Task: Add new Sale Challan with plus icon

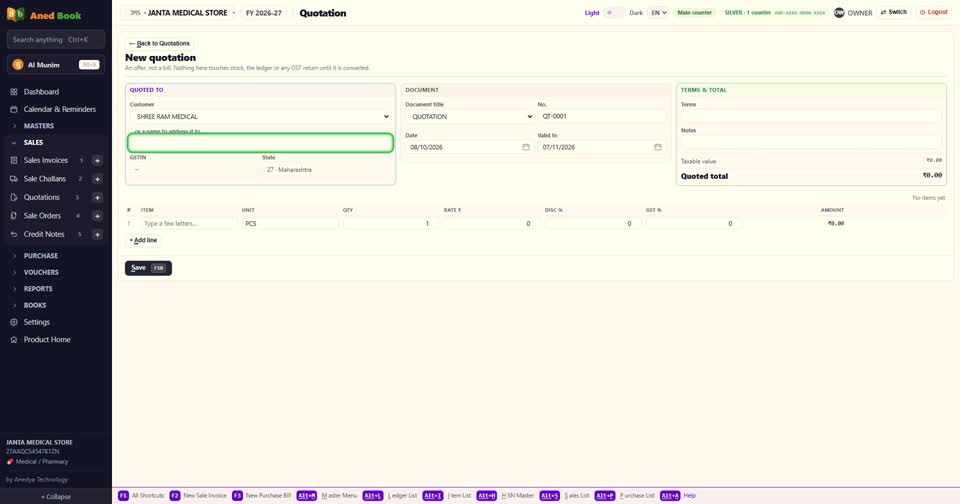Action: point(97,179)
